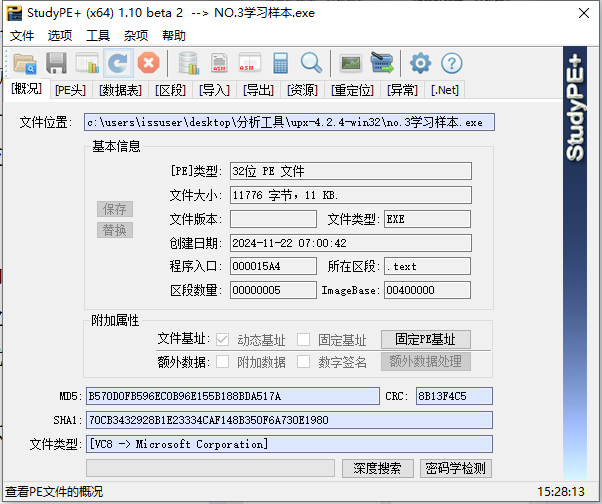This screenshot has height=504, width=602.
Task: Click the window with bar chart icon
Action: point(87,63)
